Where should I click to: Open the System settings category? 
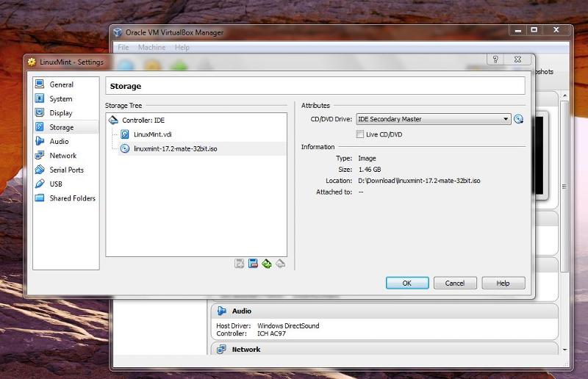click(x=61, y=98)
